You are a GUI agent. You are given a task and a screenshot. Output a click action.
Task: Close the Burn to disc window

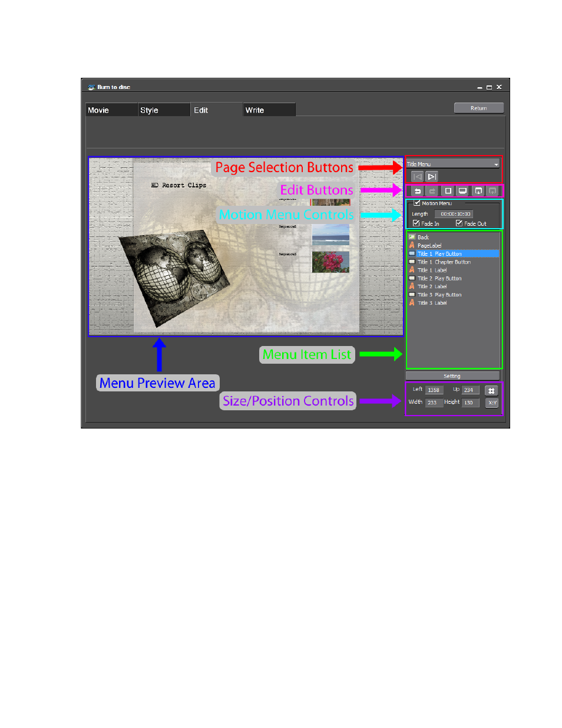499,87
